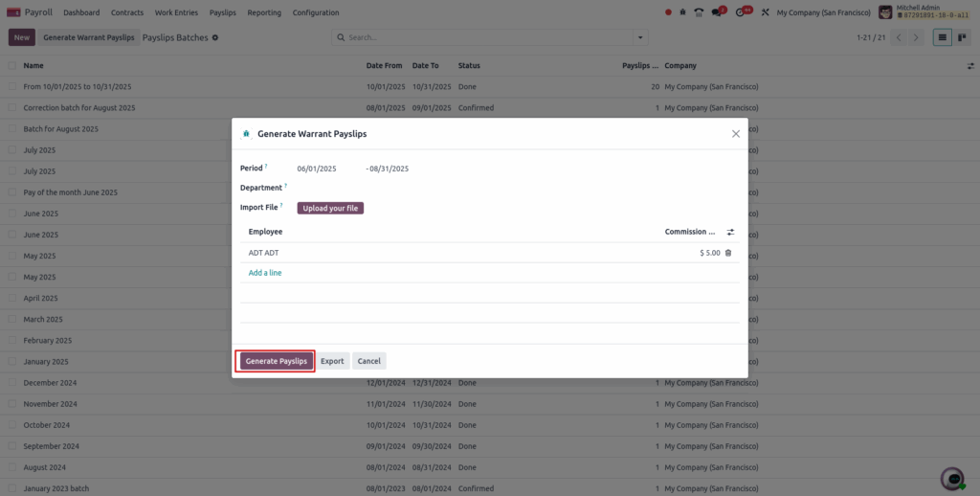This screenshot has height=496, width=980.
Task: Delete the ADT ADT line via trash icon
Action: [728, 254]
